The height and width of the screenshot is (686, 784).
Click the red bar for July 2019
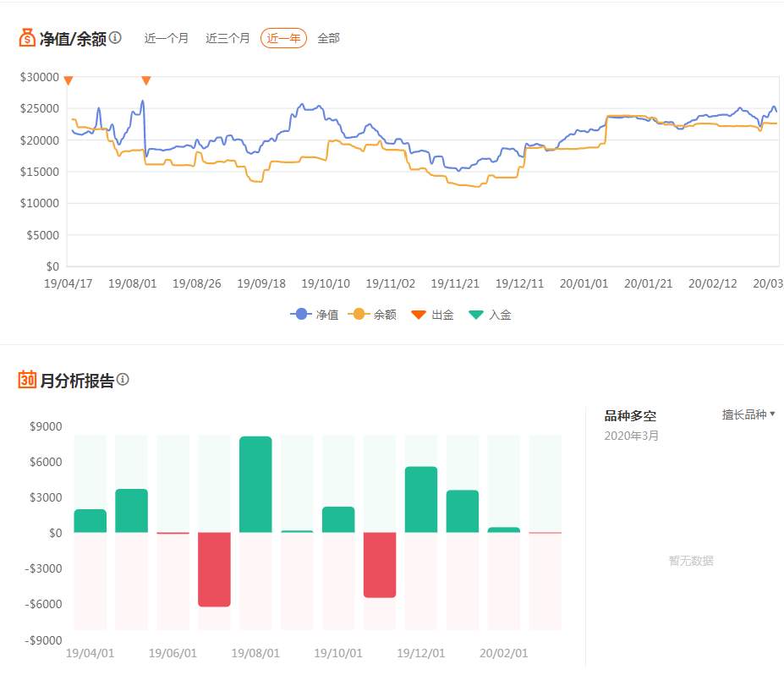[x=214, y=569]
